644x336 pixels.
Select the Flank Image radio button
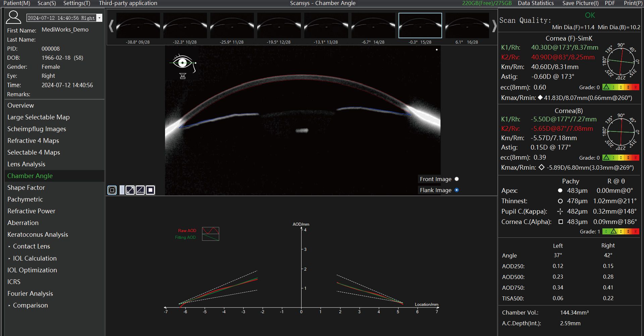(x=457, y=190)
